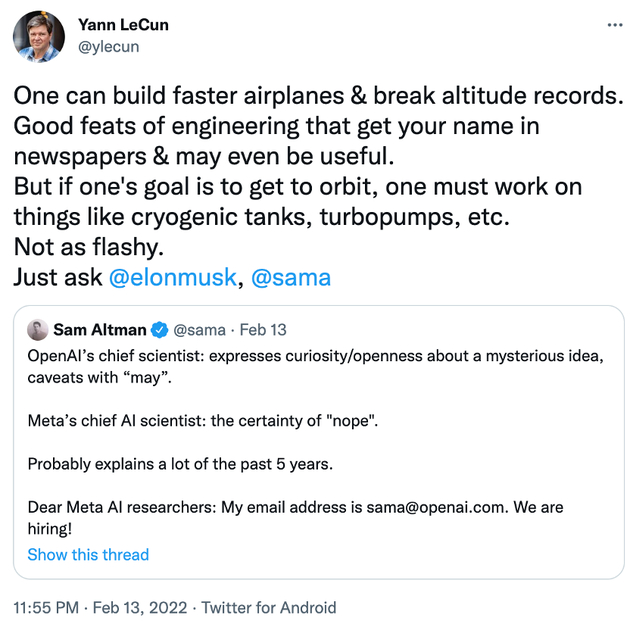Click the Twitter for Android source label
This screenshot has height=624, width=630.
[269, 607]
